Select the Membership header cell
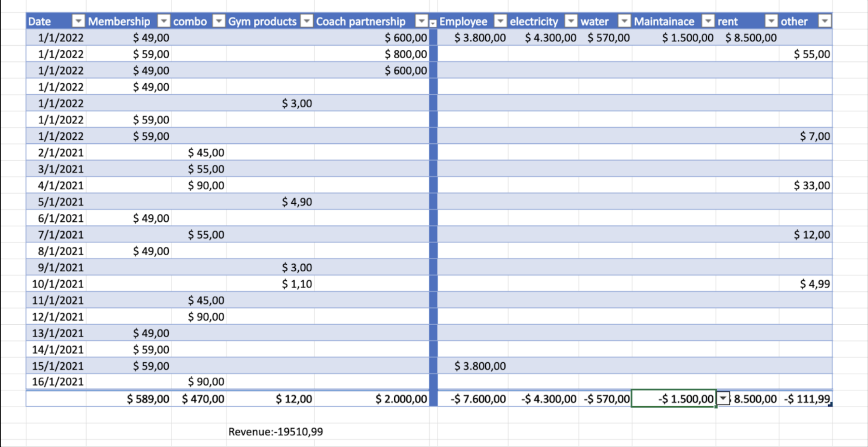The image size is (868, 447). click(128, 21)
